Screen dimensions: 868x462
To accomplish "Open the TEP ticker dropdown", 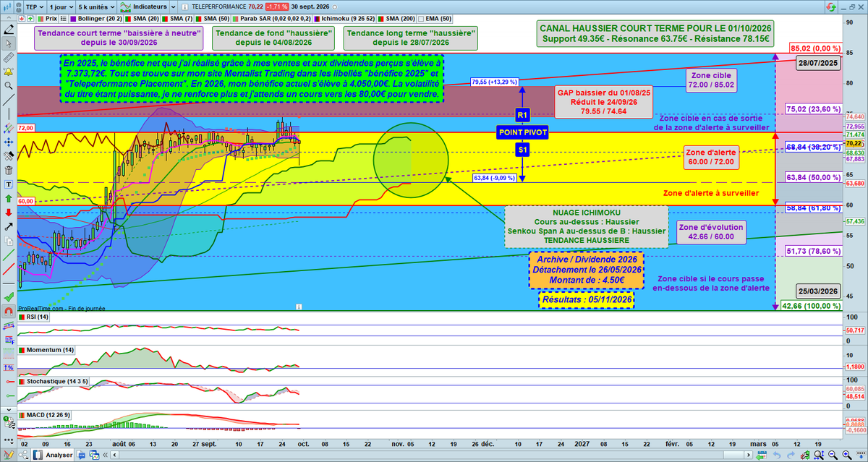I will pos(35,7).
